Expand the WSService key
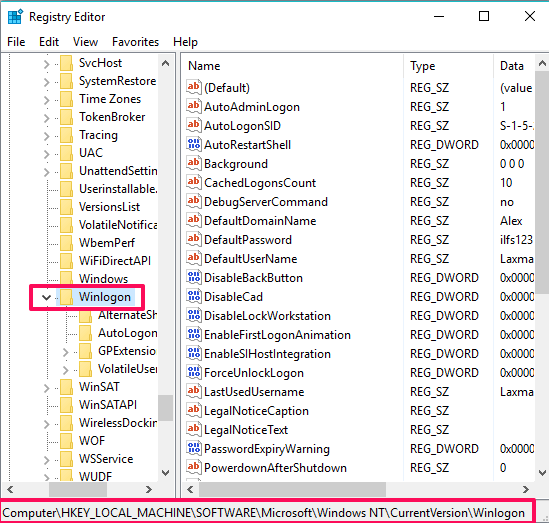This screenshot has width=549, height=523. [x=46, y=459]
